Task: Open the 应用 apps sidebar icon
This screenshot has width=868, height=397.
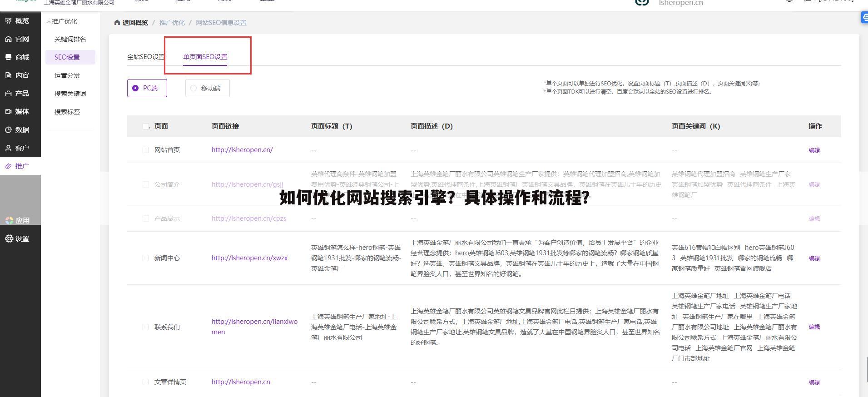Action: 9,220
